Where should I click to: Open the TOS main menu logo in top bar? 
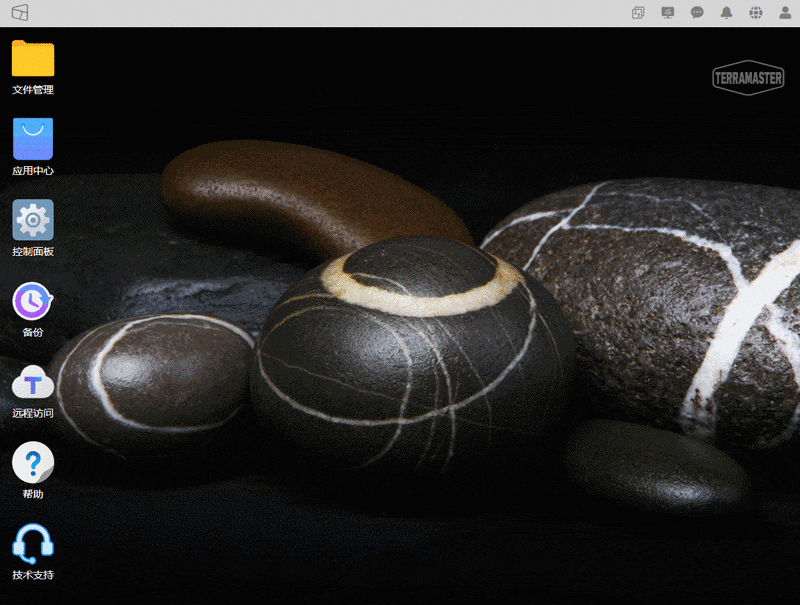click(20, 13)
